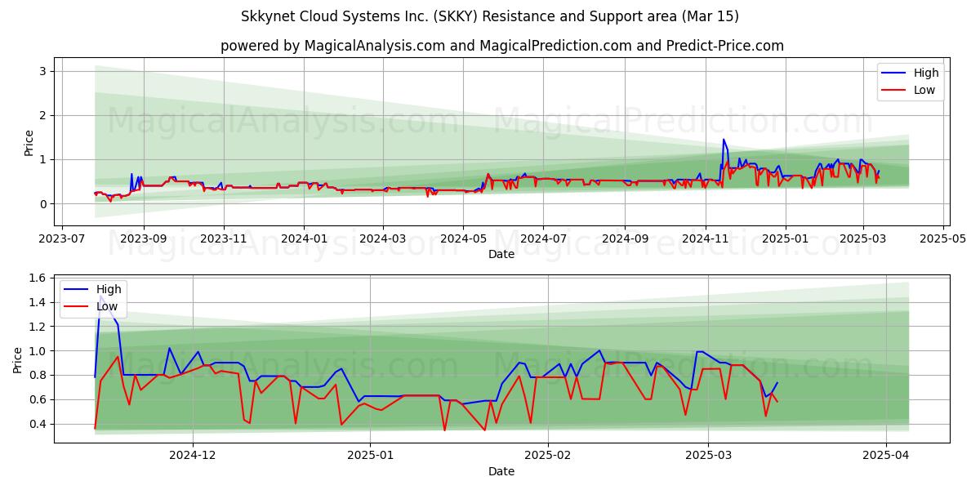Image resolution: width=980 pixels, height=490 pixels.
Task: Click the 2025-02 tick label on bottom chart
Action: (x=548, y=457)
